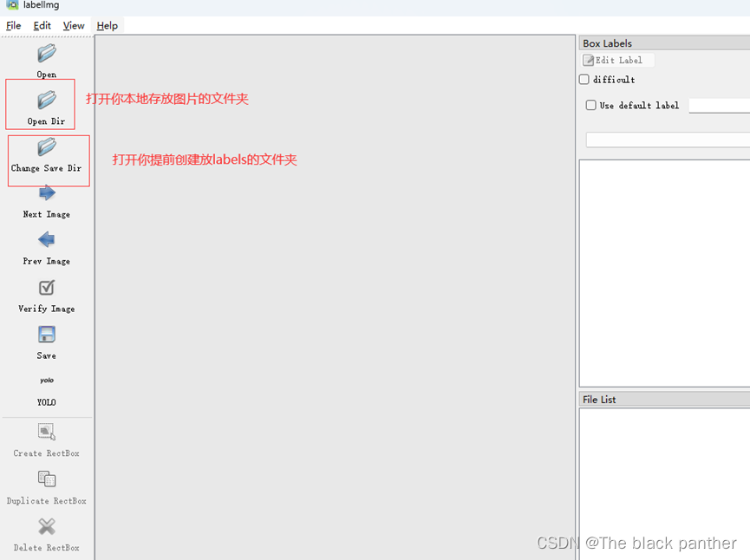
Task: Click inside the File List panel area
Action: click(665, 484)
